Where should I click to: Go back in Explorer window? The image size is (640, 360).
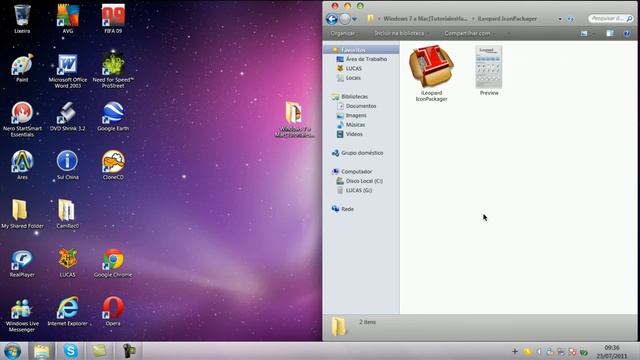(332, 19)
